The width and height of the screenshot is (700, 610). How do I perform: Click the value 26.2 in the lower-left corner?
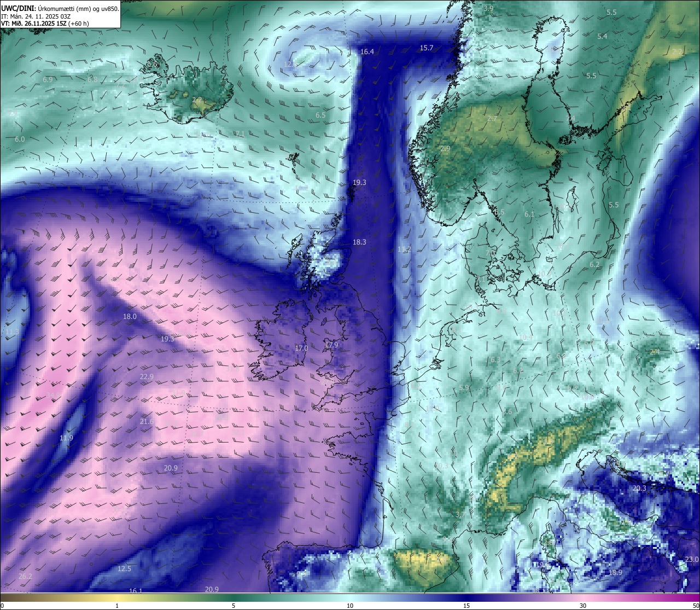pyautogui.click(x=25, y=576)
